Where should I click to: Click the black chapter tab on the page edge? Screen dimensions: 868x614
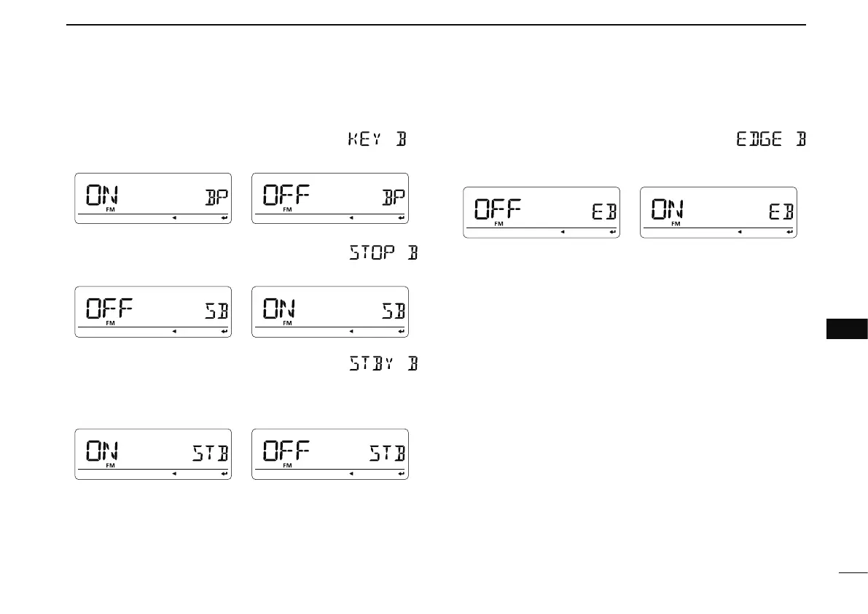coord(847,329)
